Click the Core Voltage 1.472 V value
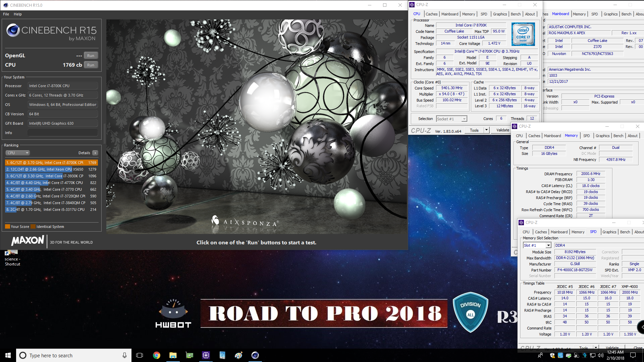This screenshot has width=644, height=362. 494,44
